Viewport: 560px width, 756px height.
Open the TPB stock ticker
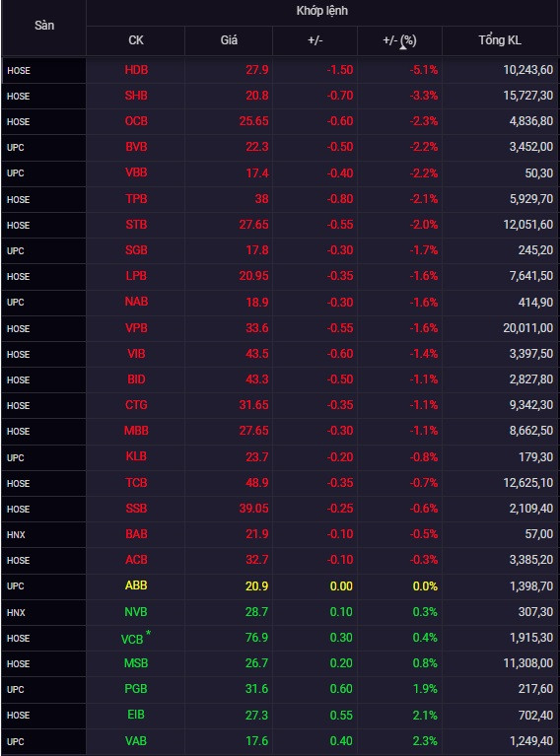click(136, 199)
